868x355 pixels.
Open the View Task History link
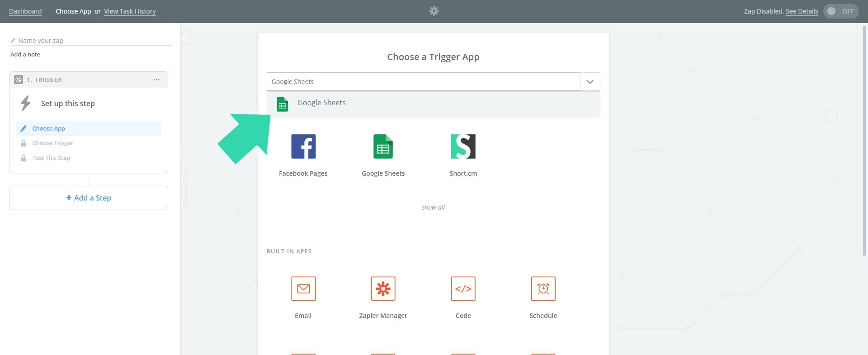tap(130, 11)
